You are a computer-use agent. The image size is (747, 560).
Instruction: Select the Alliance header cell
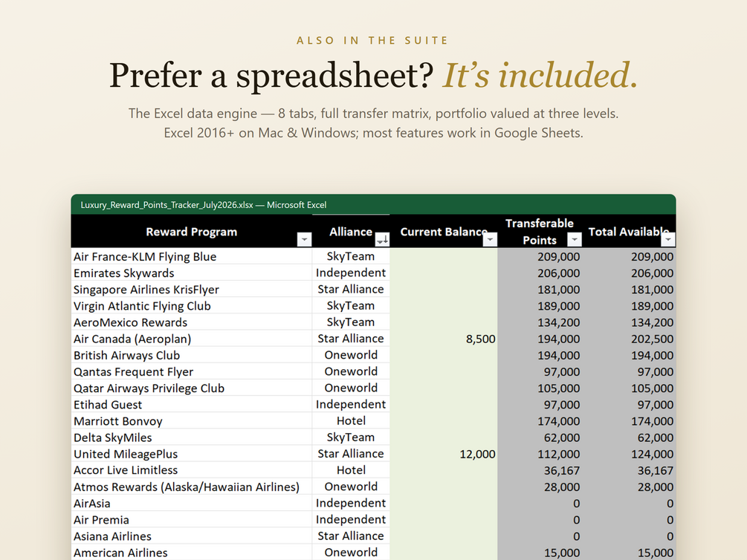[351, 232]
